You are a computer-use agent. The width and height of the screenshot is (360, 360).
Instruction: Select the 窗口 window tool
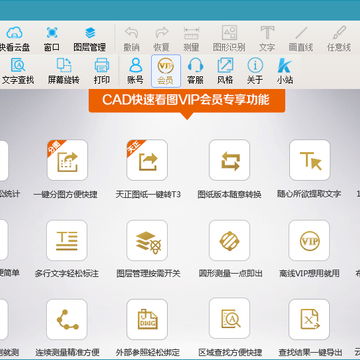pyautogui.click(x=52, y=39)
